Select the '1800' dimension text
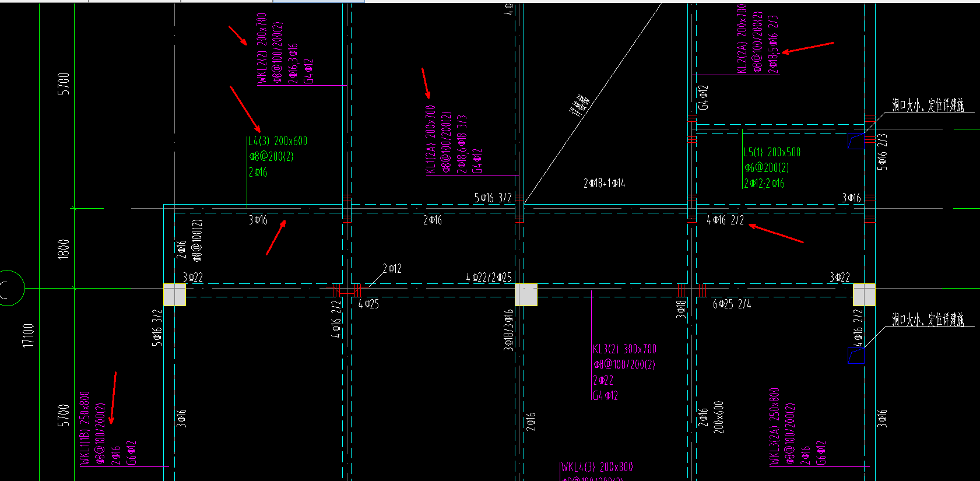This screenshot has width=980, height=481. 64,249
